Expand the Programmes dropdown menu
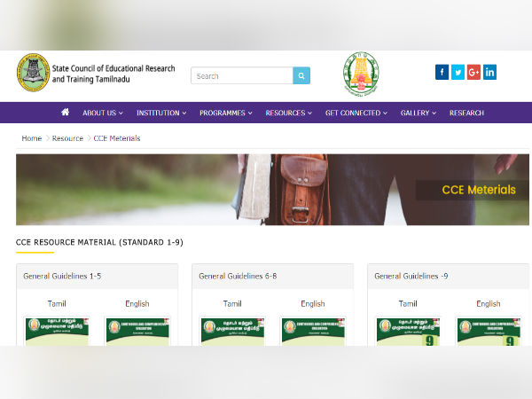 [225, 113]
